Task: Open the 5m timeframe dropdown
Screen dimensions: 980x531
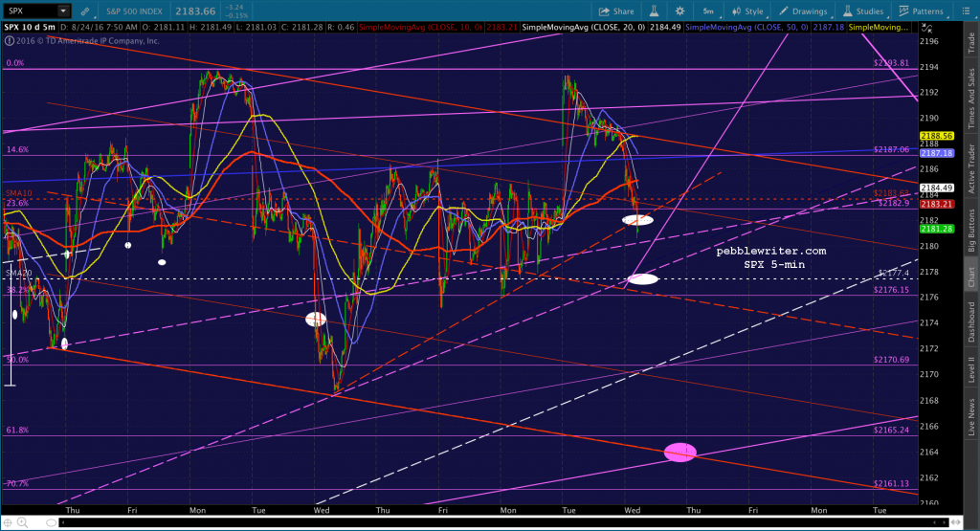Action: click(x=709, y=11)
